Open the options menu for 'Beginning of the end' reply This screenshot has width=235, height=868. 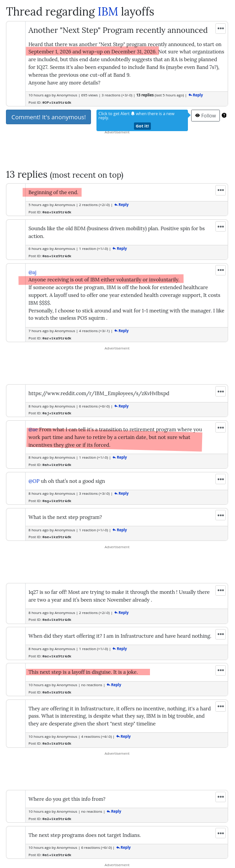tap(220, 190)
